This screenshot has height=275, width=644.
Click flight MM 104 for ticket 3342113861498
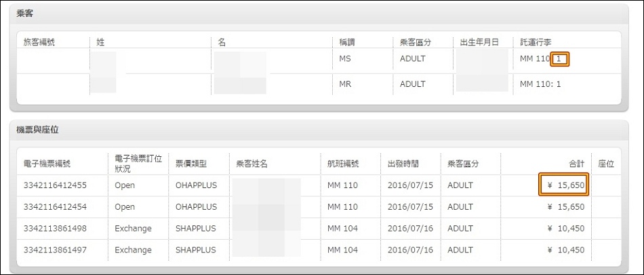coord(342,228)
